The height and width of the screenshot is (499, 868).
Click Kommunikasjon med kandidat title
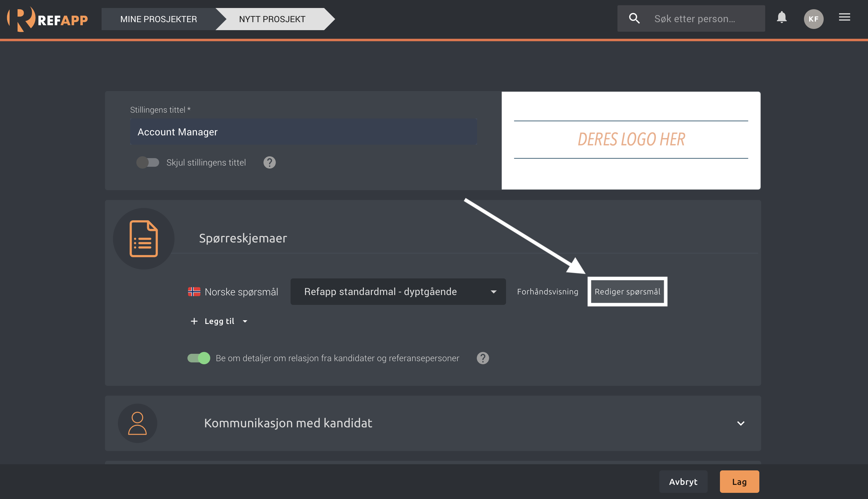coord(288,423)
